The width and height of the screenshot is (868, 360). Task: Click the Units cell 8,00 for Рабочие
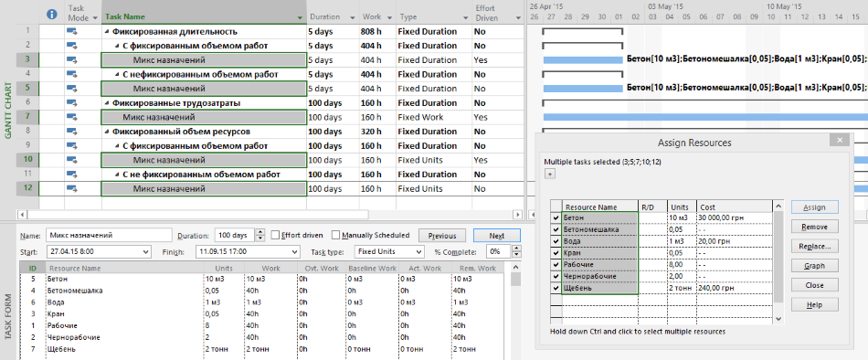coord(681,265)
